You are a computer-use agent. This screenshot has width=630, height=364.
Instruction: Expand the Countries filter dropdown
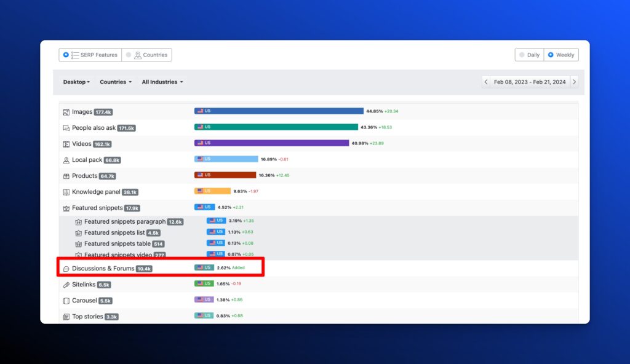click(116, 82)
